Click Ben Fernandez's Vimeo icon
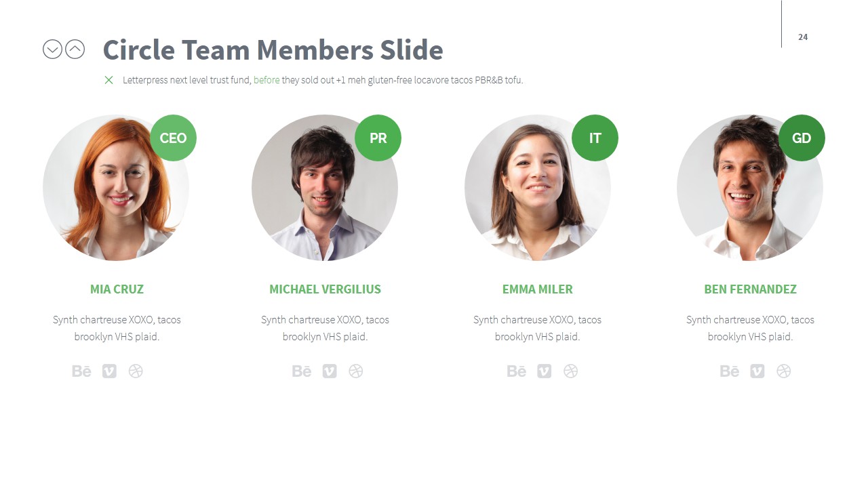 757,371
